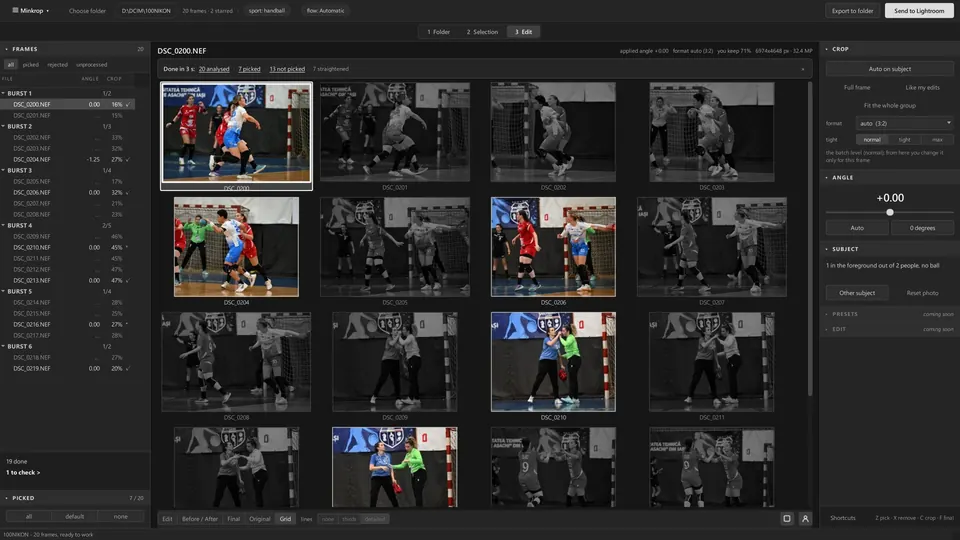
Task: Open the Minkrop app menu
Action: coord(31,10)
